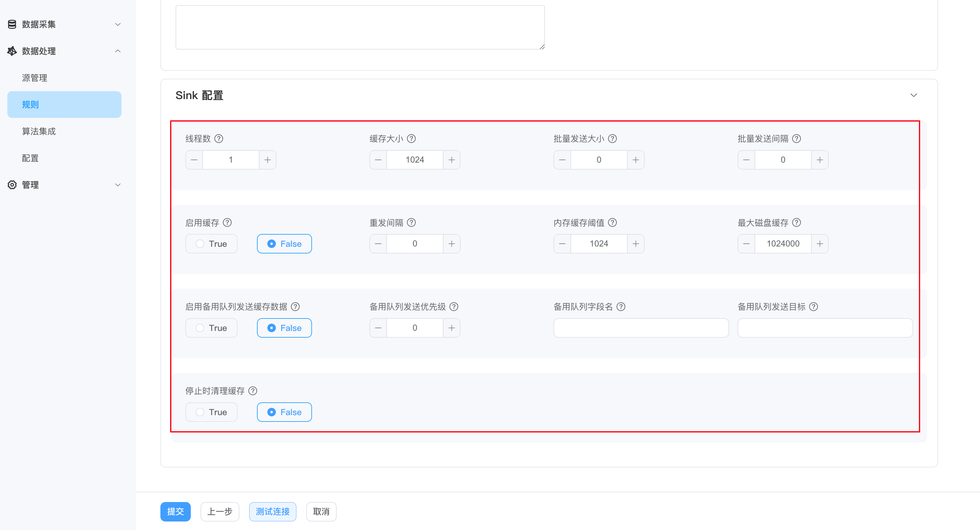Collapse the Sink 配置 section
The image size is (980, 530).
click(913, 95)
